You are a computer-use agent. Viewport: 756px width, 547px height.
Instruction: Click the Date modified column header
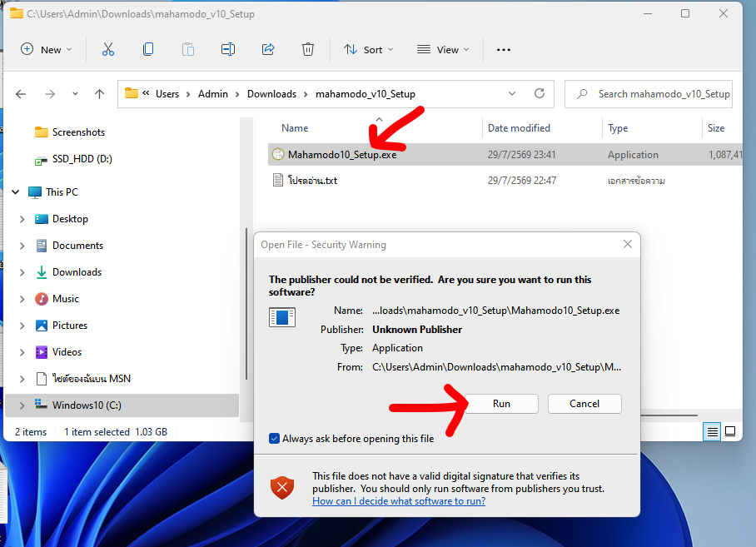[519, 127]
